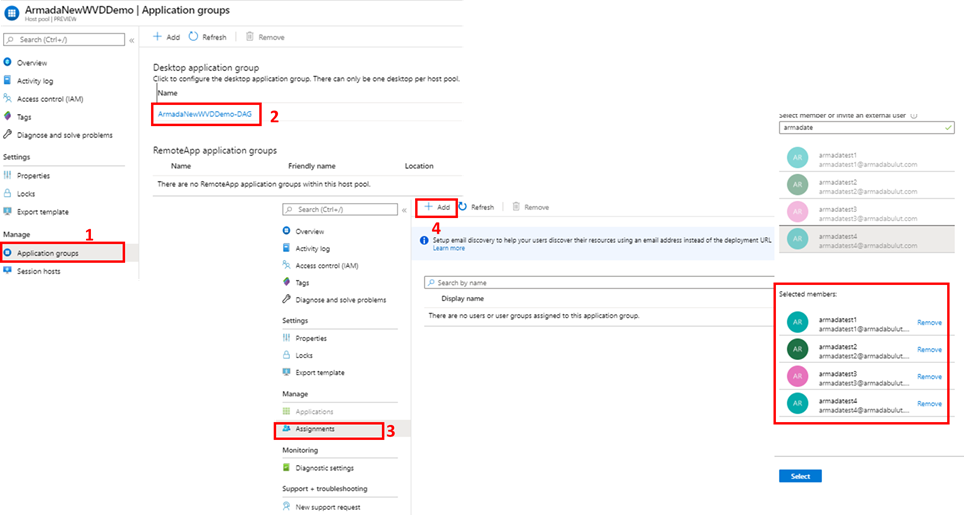Click New support request icon
Screen dimensions: 964x515
(286, 506)
